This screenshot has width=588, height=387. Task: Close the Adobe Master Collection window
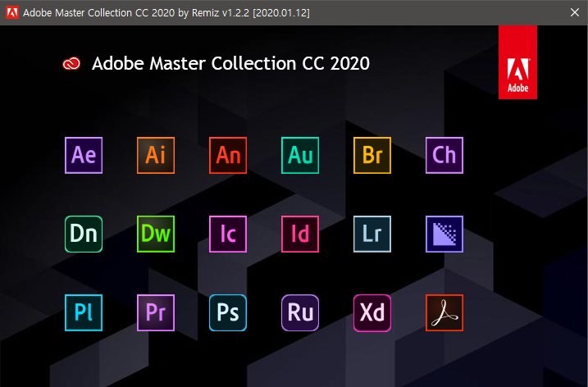(x=575, y=12)
